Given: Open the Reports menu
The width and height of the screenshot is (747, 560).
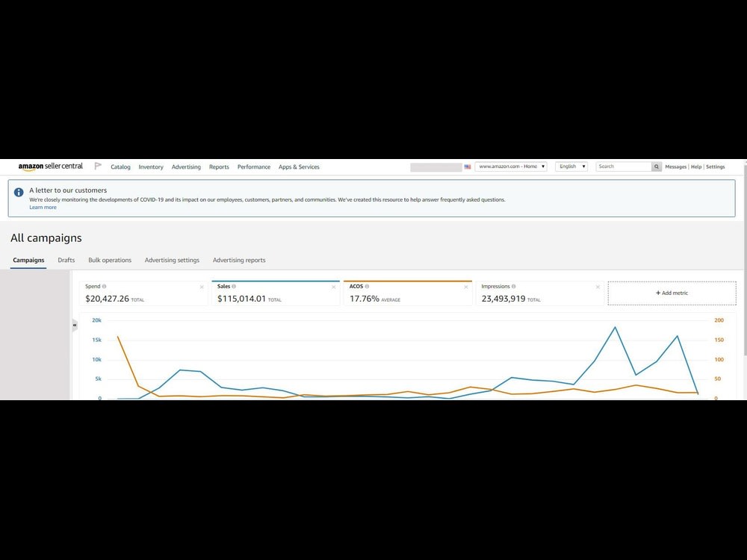Looking at the screenshot, I should [219, 167].
